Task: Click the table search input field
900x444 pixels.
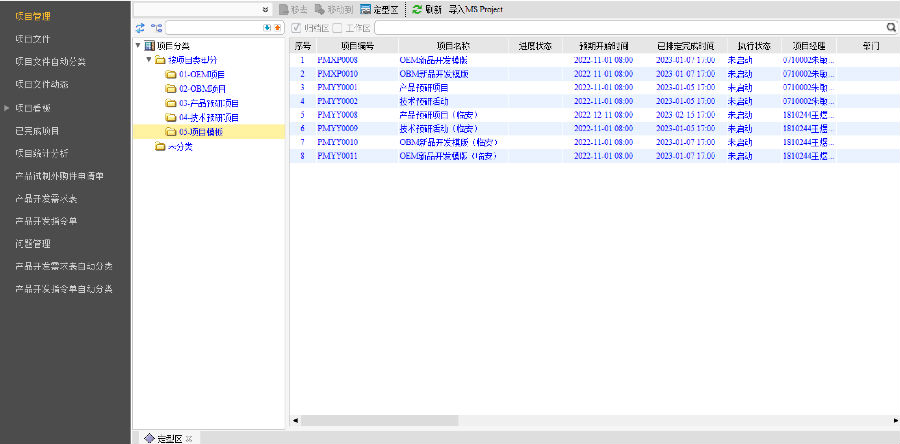Action: (x=630, y=28)
